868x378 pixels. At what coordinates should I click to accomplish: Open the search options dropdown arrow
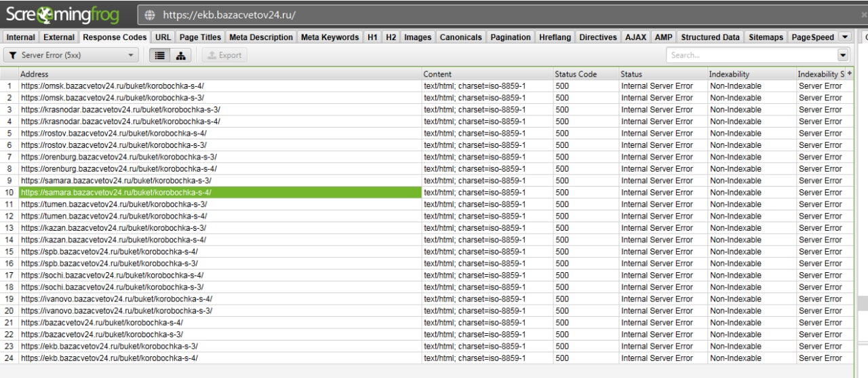[843, 56]
